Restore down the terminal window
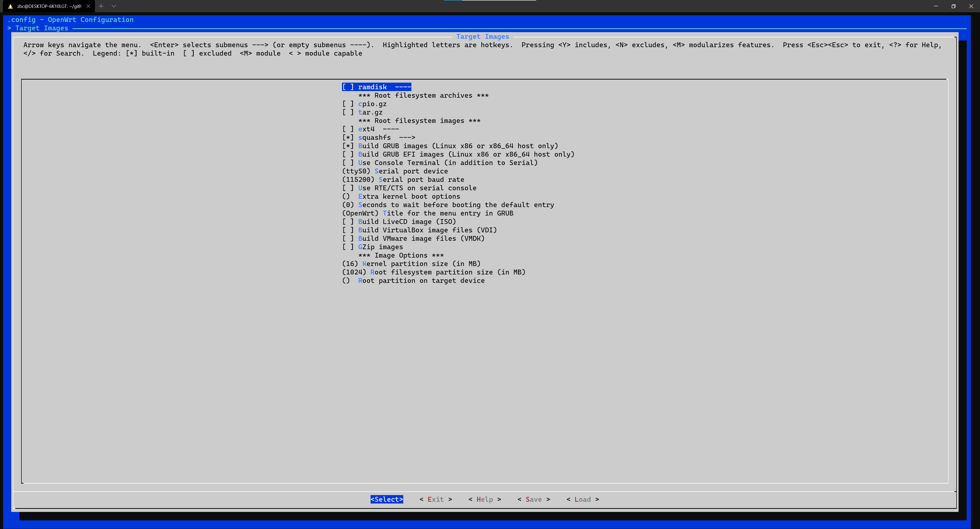 tap(953, 6)
